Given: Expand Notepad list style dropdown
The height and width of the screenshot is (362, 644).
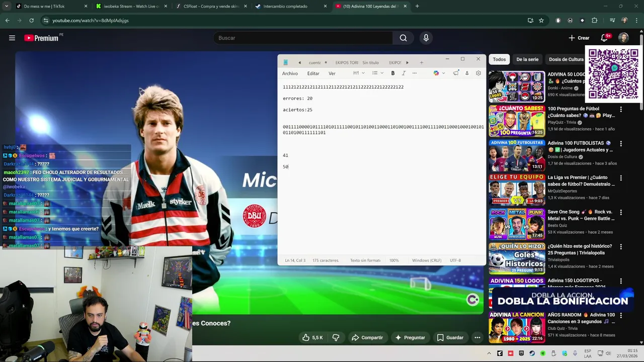Looking at the screenshot, I should (378, 73).
